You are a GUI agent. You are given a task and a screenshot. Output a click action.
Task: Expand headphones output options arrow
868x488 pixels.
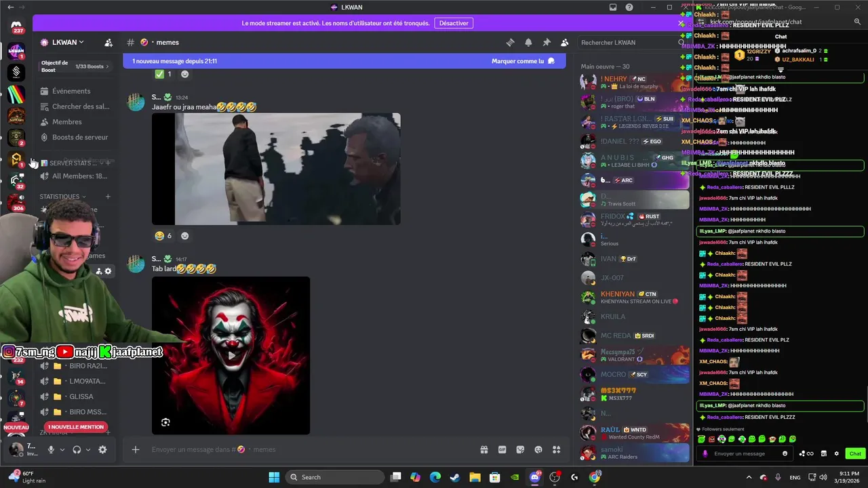tap(88, 449)
